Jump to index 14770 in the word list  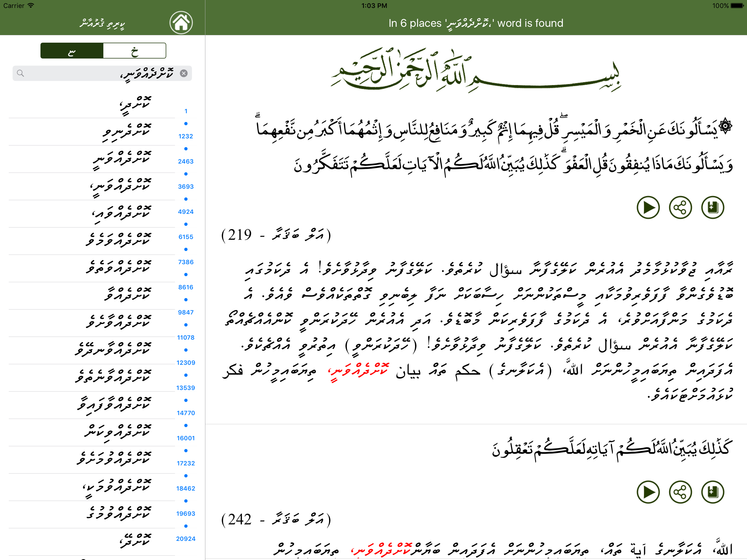coord(186,413)
